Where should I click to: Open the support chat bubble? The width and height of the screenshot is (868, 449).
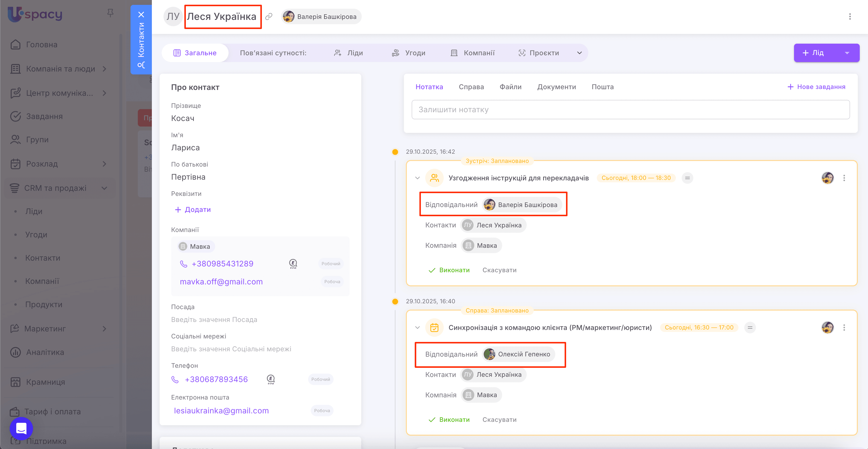21,428
